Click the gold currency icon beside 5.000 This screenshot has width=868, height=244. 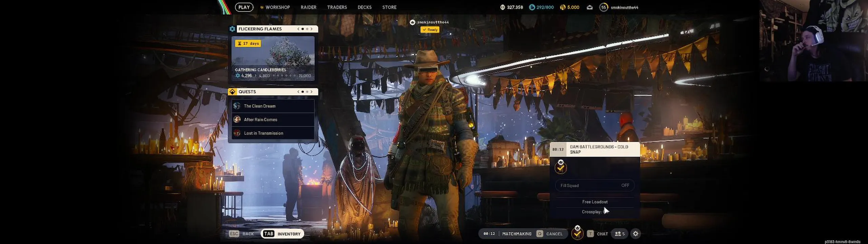563,7
